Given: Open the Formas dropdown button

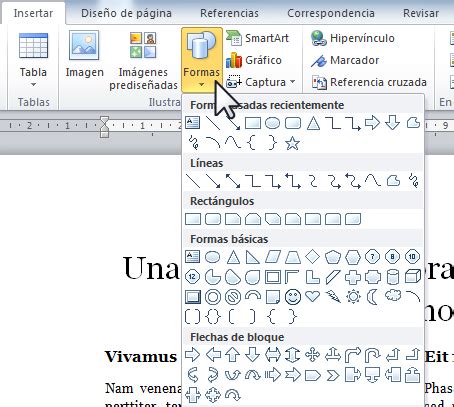Looking at the screenshot, I should click(202, 60).
